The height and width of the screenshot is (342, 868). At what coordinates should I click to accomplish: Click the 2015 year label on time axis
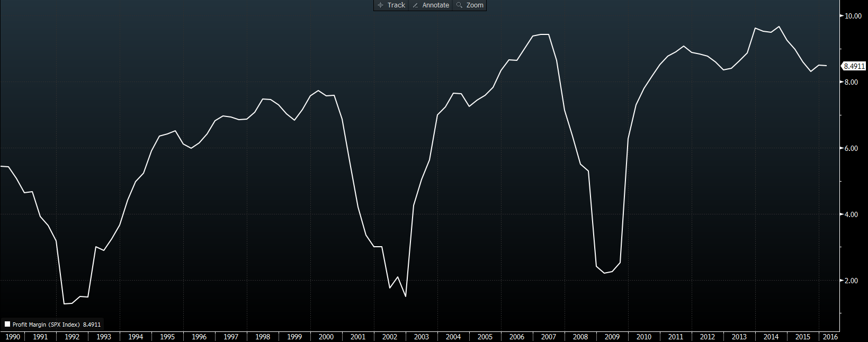[803, 337]
